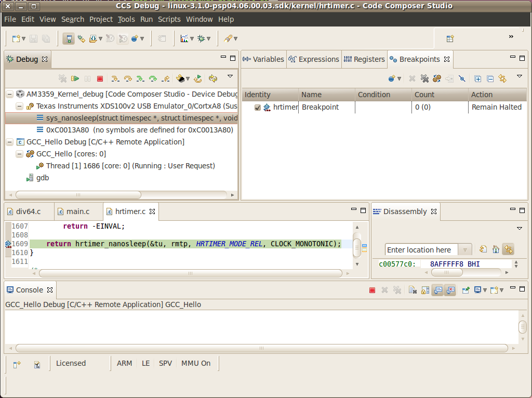Resume the suspended debug session
The width and height of the screenshot is (532, 398).
tap(75, 78)
